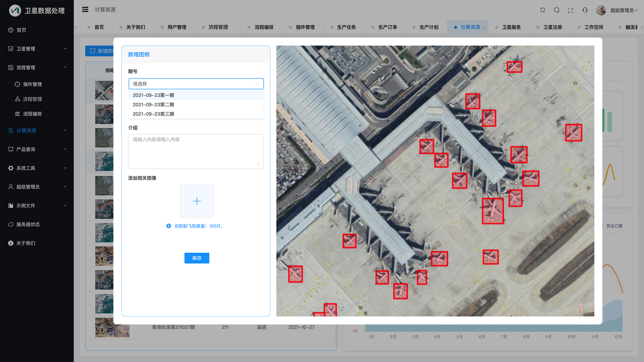
Task: Open the customer service headset icon
Action: pyautogui.click(x=585, y=10)
